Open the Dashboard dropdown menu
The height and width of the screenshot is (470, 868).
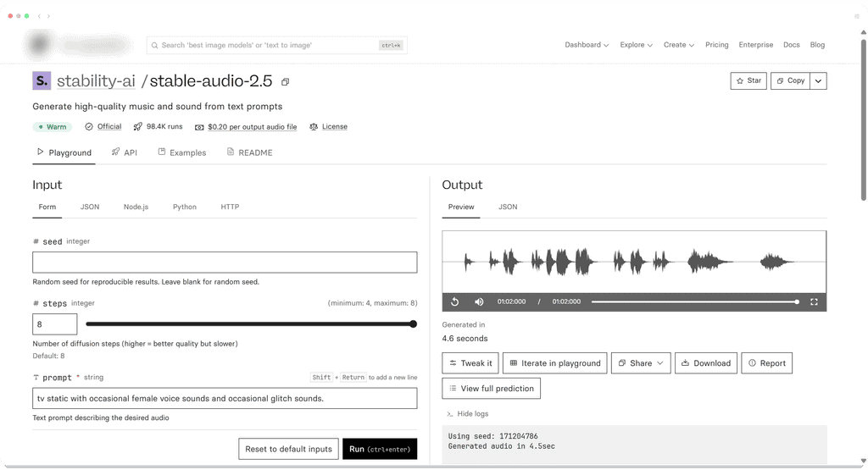tap(587, 45)
